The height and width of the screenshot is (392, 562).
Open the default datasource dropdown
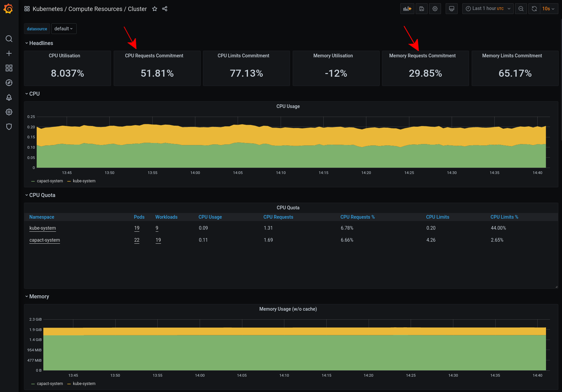coord(64,29)
